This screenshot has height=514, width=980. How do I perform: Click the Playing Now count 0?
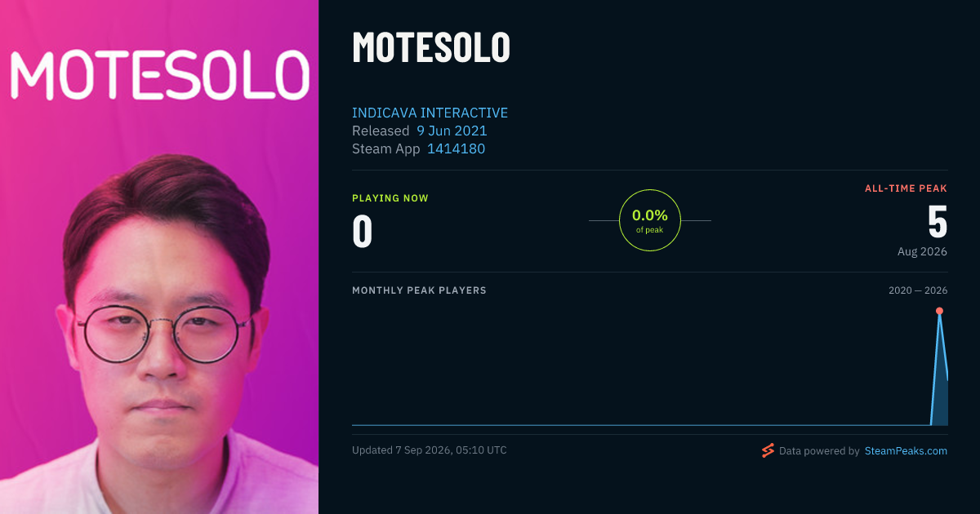[x=363, y=231]
